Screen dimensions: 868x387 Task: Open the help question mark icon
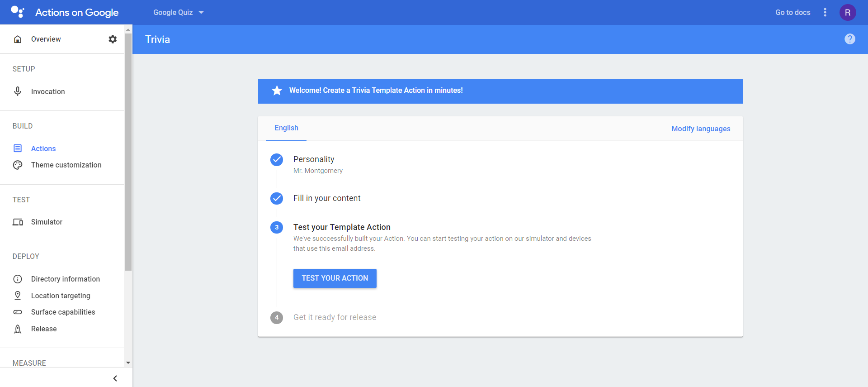point(850,39)
